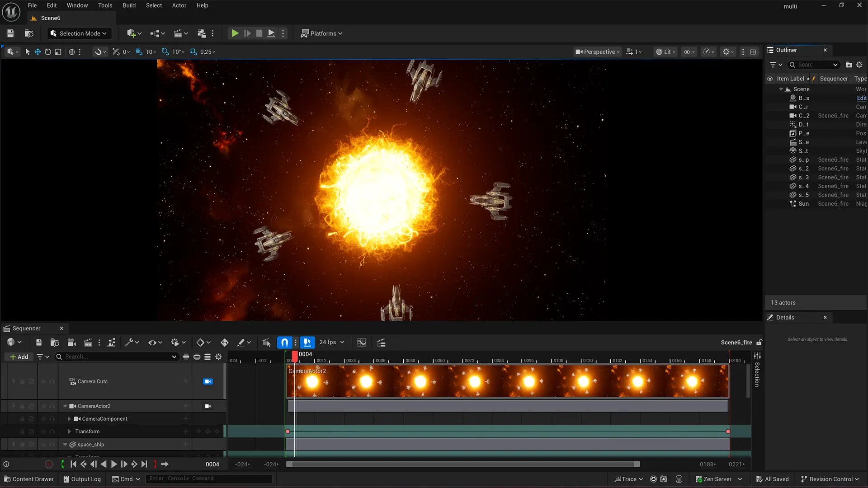The image size is (868, 488).
Task: Toggle Camera Cuts lock camera button
Action: coord(208,381)
